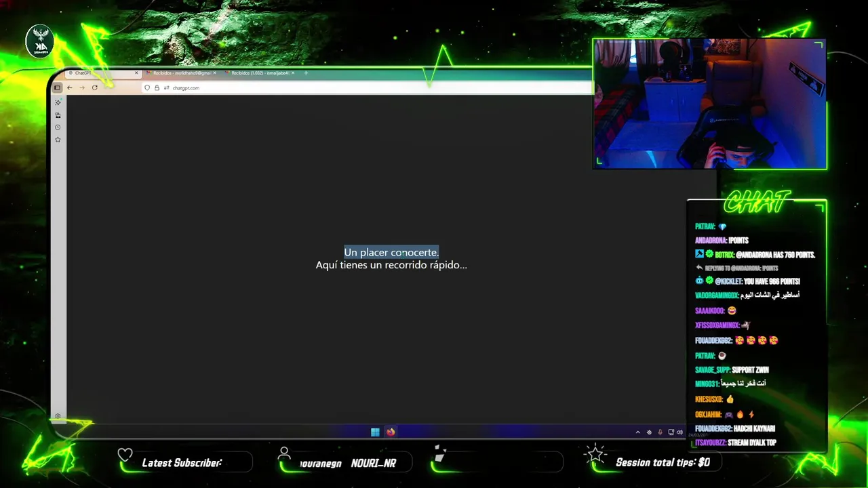The width and height of the screenshot is (868, 488).
Task: Click the webcam feed thumbnail
Action: point(709,103)
